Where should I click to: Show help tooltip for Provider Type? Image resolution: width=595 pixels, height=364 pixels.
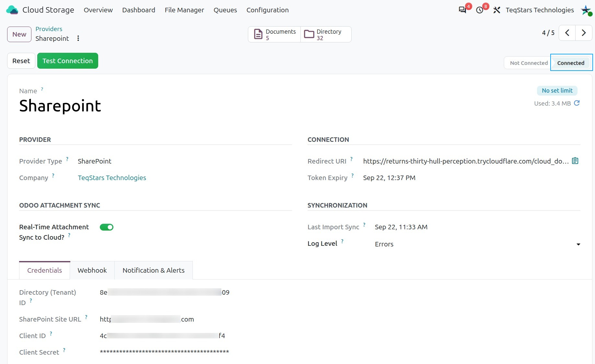[x=67, y=159]
